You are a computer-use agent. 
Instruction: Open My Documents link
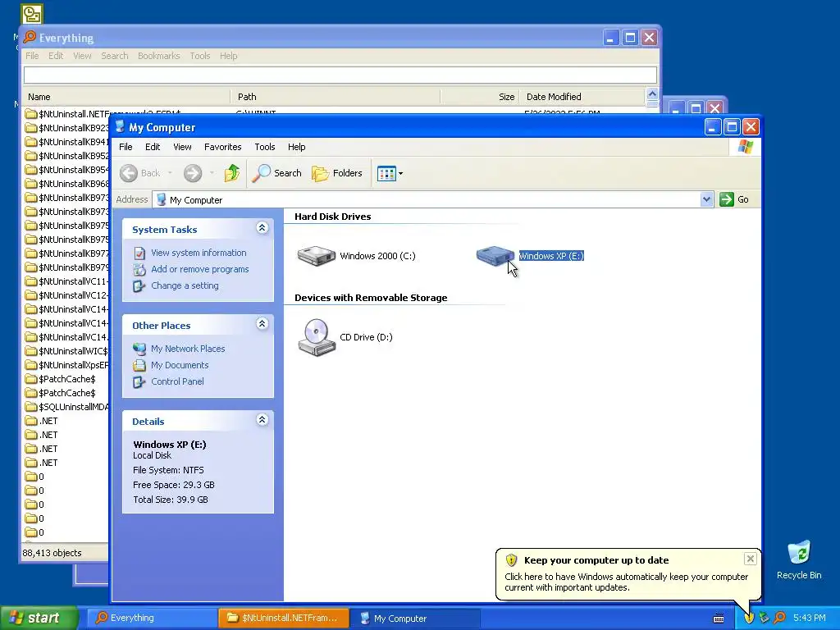(x=180, y=365)
